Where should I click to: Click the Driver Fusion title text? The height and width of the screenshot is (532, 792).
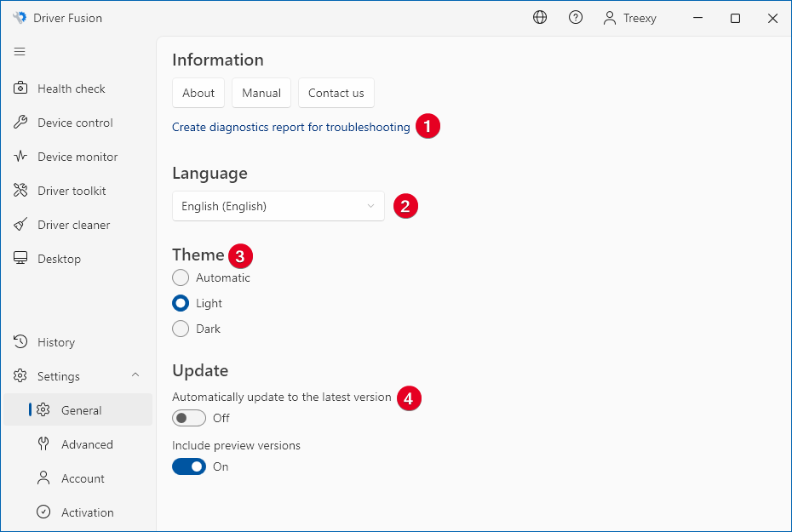67,18
